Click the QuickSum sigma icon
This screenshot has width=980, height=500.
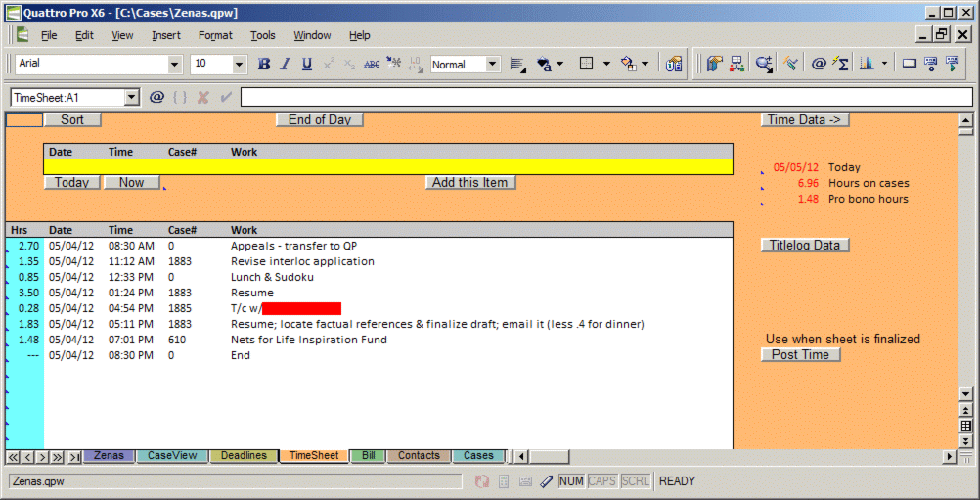(840, 65)
